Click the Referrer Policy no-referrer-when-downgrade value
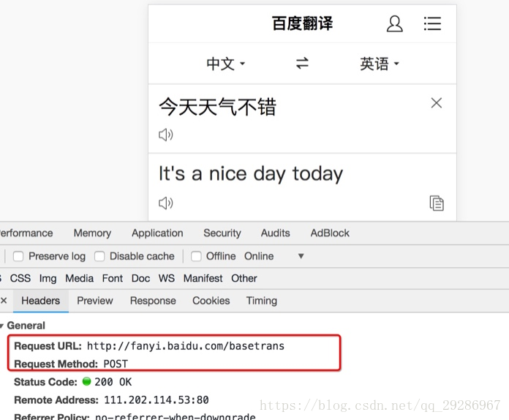Viewport: 509px width, 420px height. 176,416
